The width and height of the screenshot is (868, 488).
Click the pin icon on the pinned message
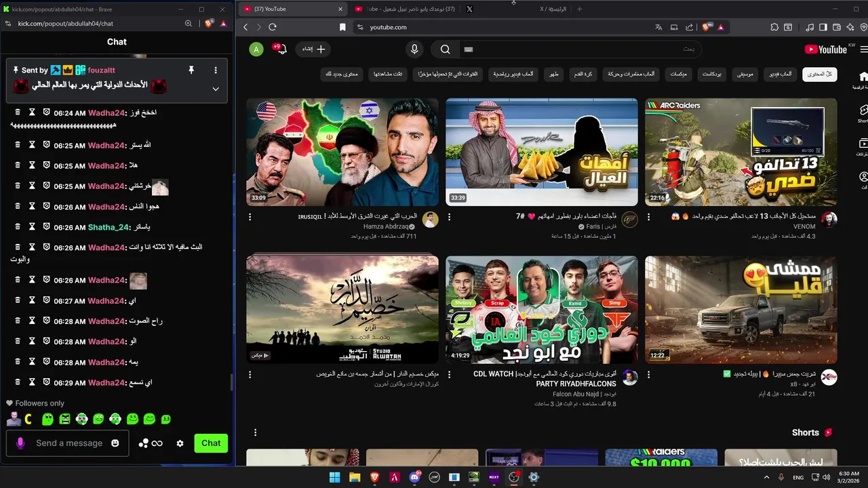[x=191, y=70]
